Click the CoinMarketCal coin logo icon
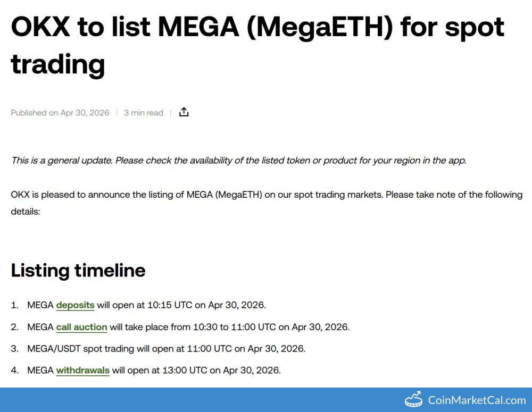532x412 pixels. coord(413,399)
